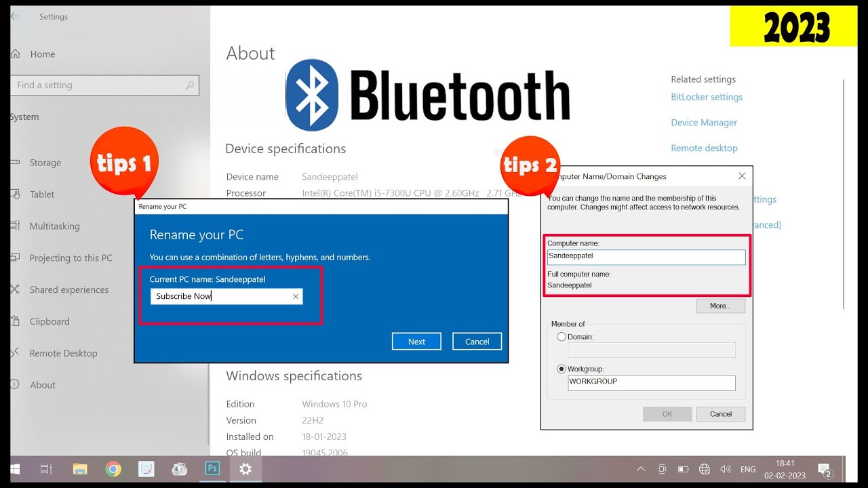Viewport: 868px width, 488px height.
Task: Click the battery icon in system tray
Action: [x=684, y=469]
